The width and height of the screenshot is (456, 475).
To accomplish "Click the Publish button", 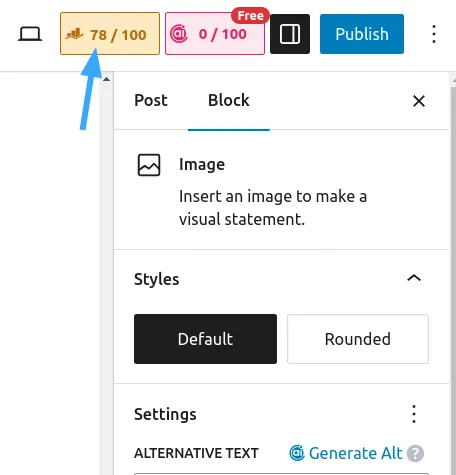I will (362, 34).
